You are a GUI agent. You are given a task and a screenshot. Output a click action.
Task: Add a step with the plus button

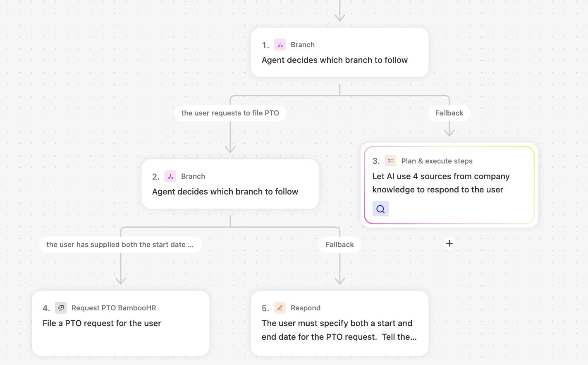(449, 243)
